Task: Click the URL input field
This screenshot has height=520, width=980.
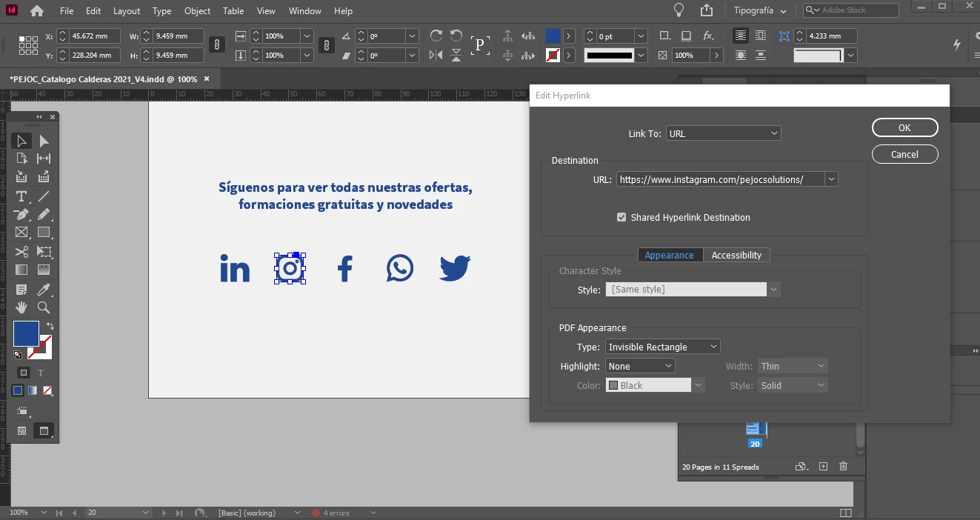Action: click(720, 179)
